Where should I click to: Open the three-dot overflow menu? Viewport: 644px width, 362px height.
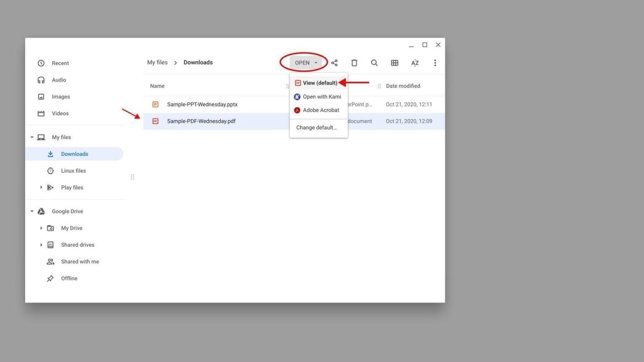435,63
